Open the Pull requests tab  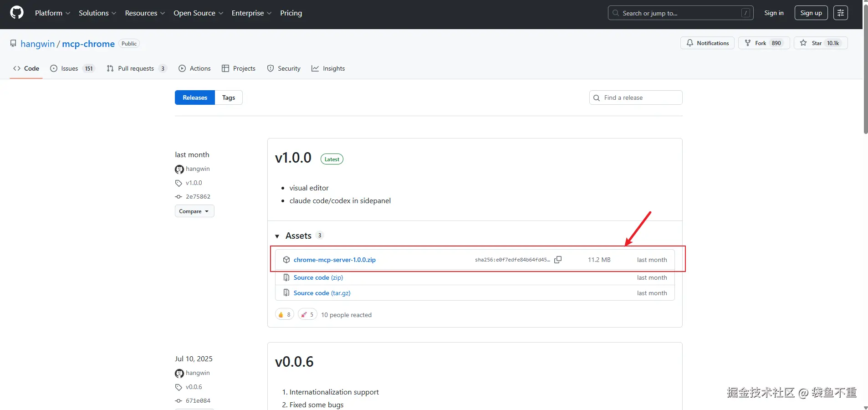pos(136,68)
